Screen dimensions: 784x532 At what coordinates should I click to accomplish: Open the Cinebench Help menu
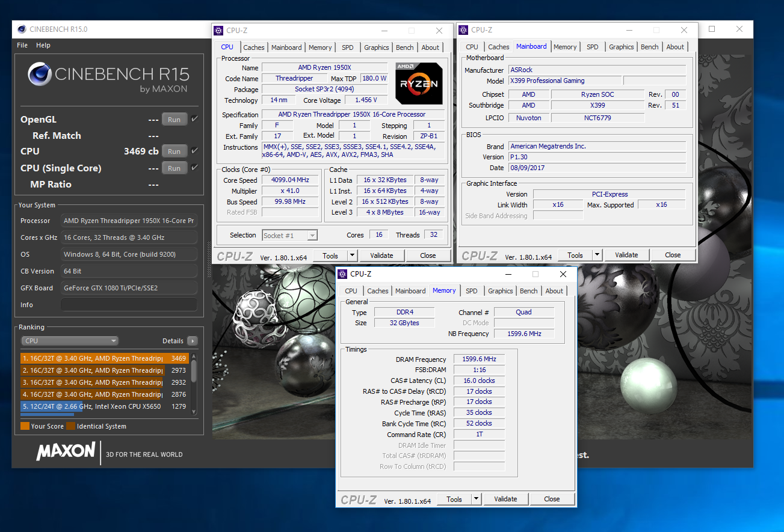click(x=43, y=45)
